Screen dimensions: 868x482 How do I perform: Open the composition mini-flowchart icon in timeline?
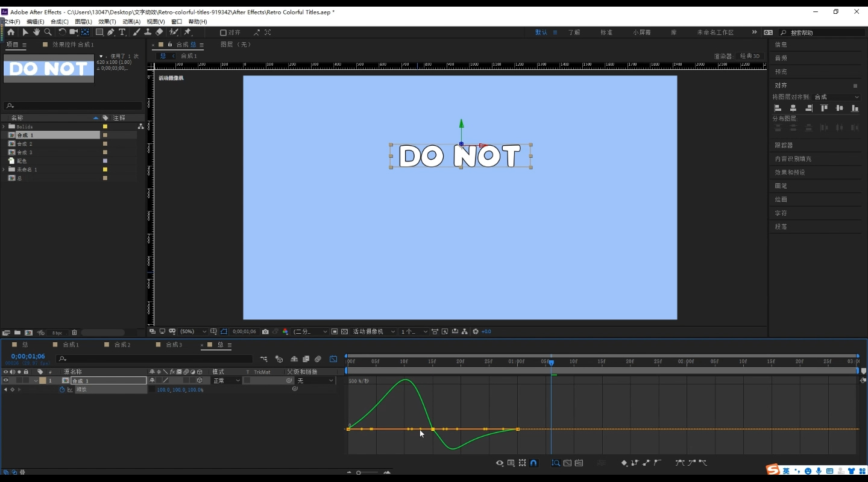(263, 359)
